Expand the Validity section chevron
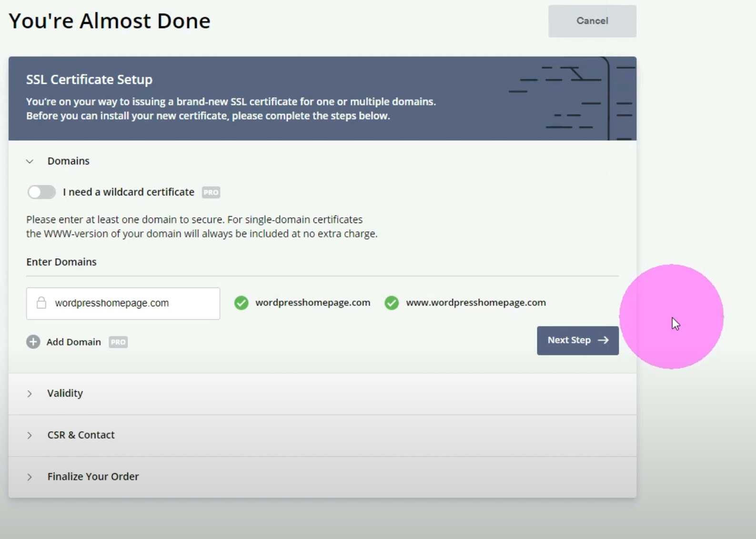The width and height of the screenshot is (756, 539). tap(30, 394)
